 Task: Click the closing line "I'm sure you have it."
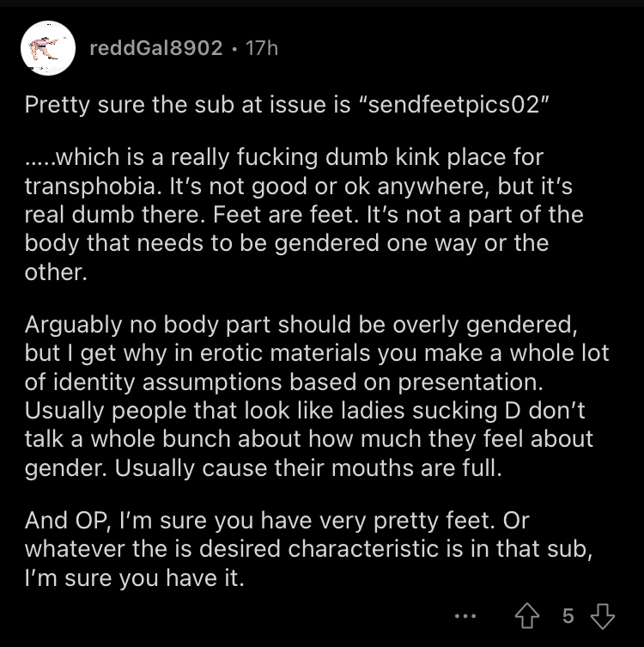point(135,577)
